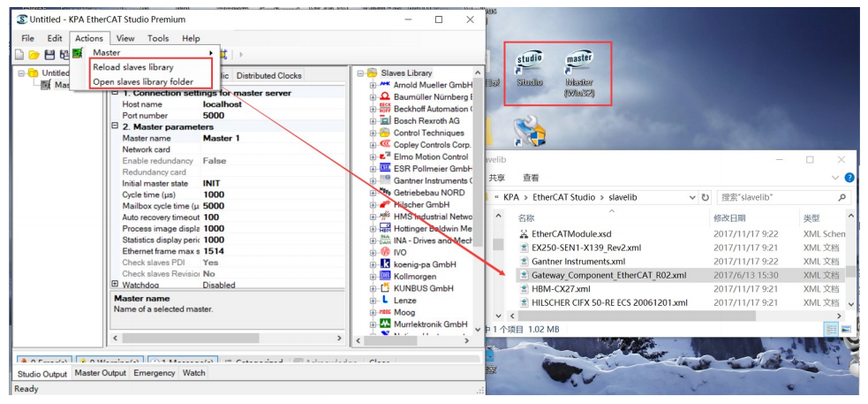The width and height of the screenshot is (868, 404).
Task: Click the Elmo Motion Control vendor icon
Action: click(x=385, y=156)
